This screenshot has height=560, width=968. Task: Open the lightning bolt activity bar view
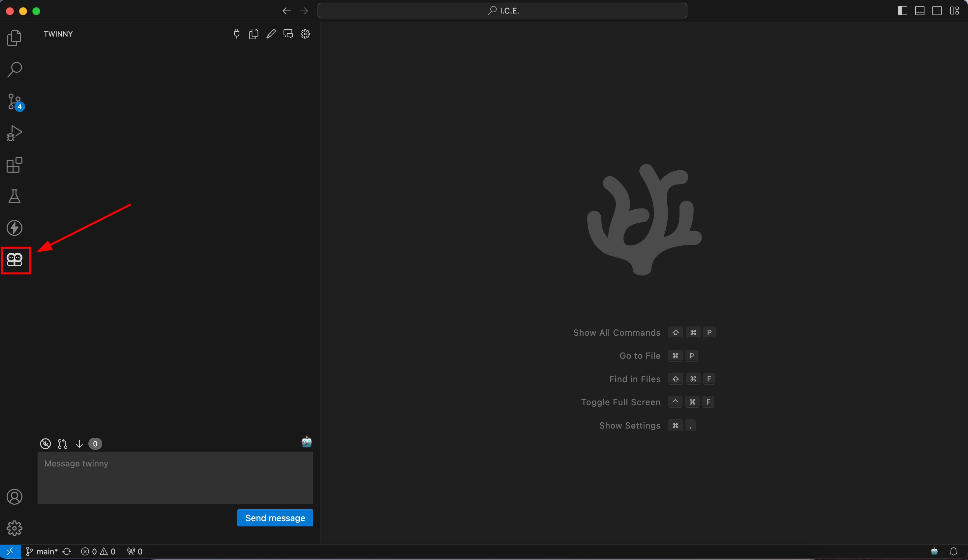coord(15,228)
